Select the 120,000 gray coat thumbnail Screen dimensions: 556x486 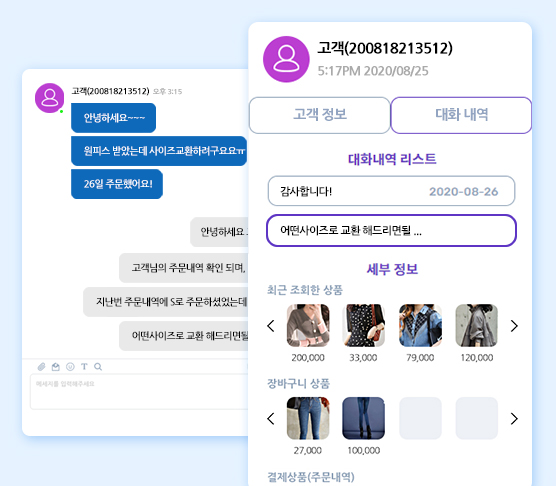click(477, 325)
